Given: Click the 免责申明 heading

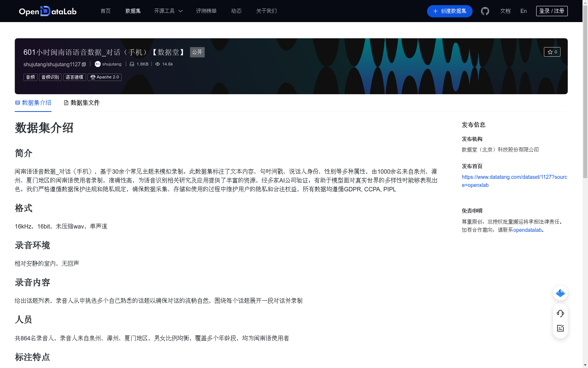Looking at the screenshot, I should coord(472,211).
